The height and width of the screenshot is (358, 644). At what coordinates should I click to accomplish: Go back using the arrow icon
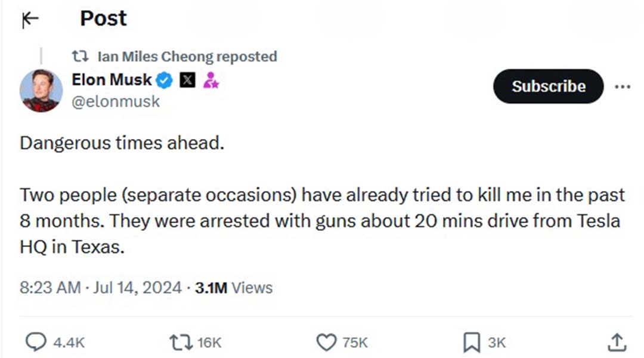(30, 19)
